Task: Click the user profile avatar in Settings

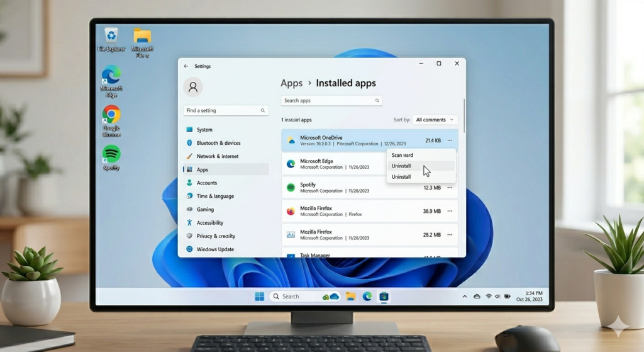Action: [x=193, y=87]
